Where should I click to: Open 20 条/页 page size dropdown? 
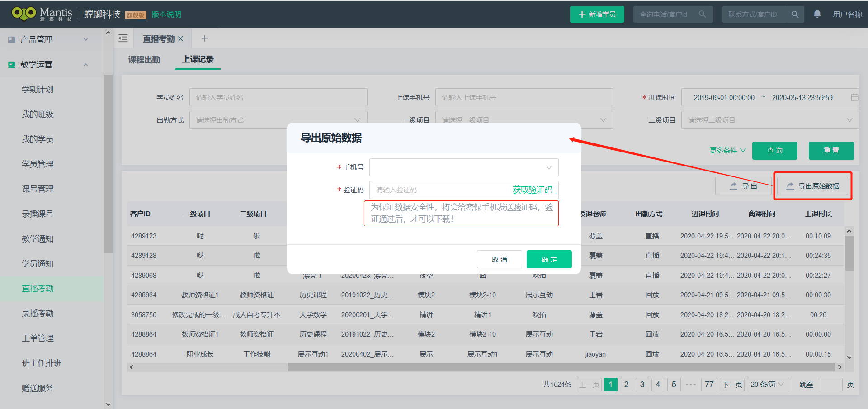[x=768, y=385]
